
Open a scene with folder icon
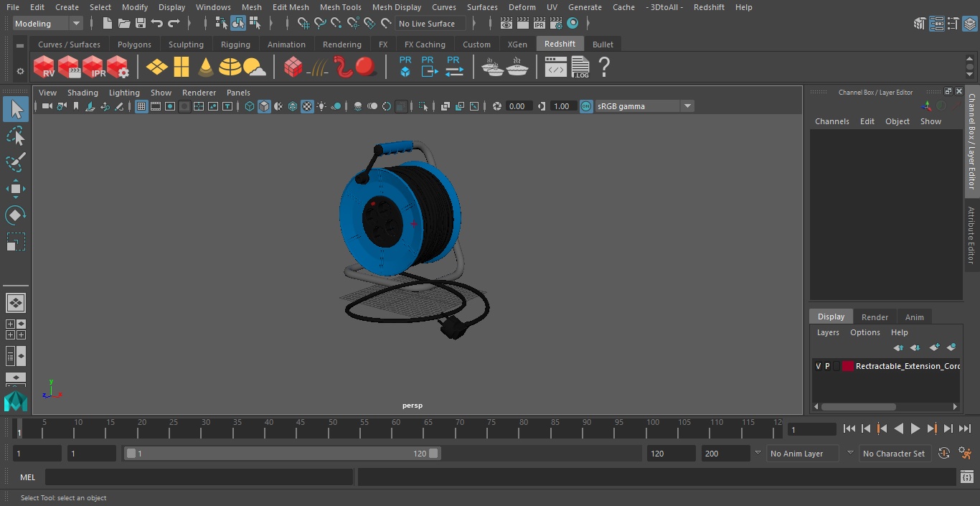pos(124,24)
